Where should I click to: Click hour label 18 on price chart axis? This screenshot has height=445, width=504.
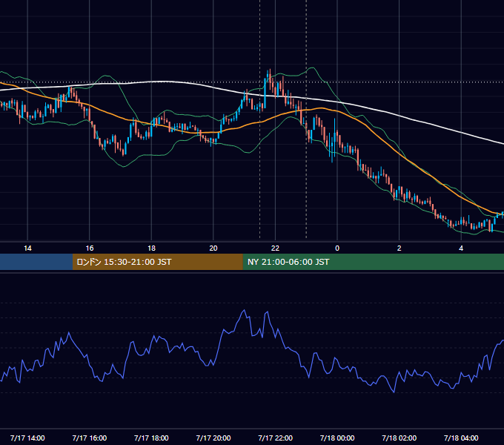pos(151,248)
